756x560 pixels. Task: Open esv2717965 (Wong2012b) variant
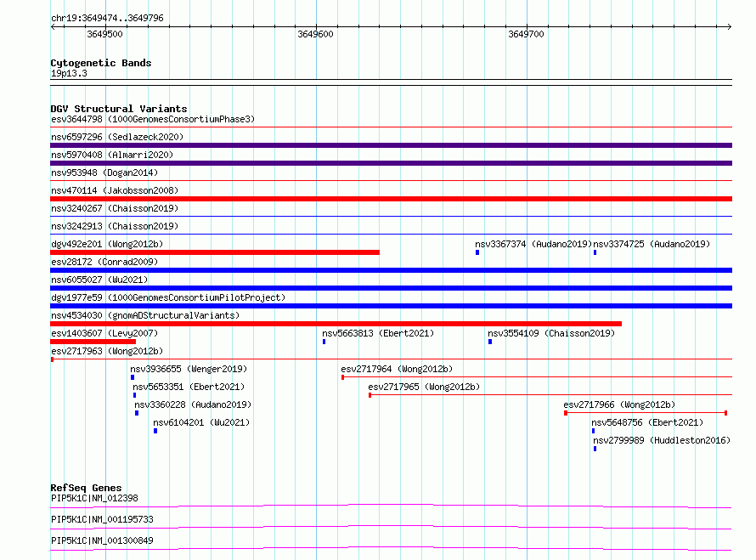pyautogui.click(x=424, y=387)
